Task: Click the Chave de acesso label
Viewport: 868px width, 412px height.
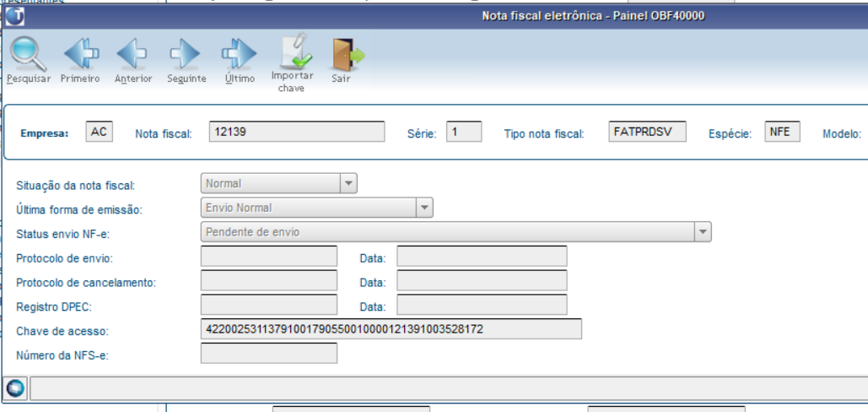Action: point(62,332)
